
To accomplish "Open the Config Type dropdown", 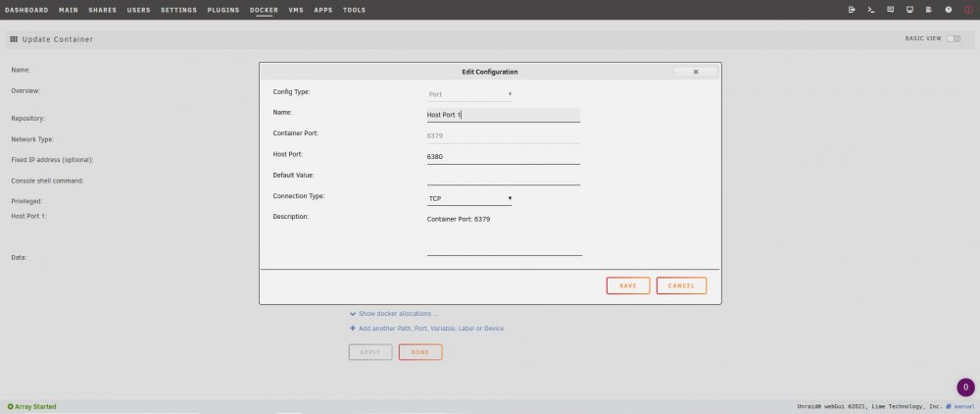I will tap(469, 94).
